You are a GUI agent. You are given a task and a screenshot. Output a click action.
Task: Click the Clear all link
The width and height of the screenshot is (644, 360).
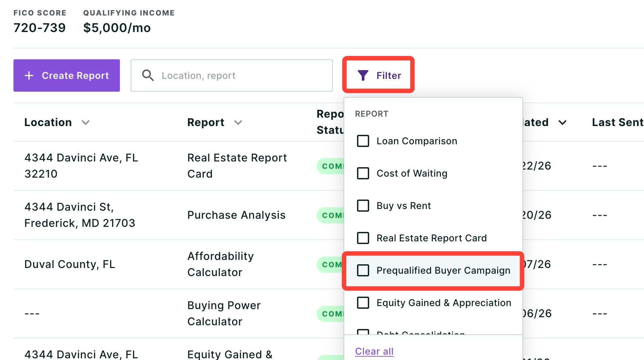click(x=374, y=351)
